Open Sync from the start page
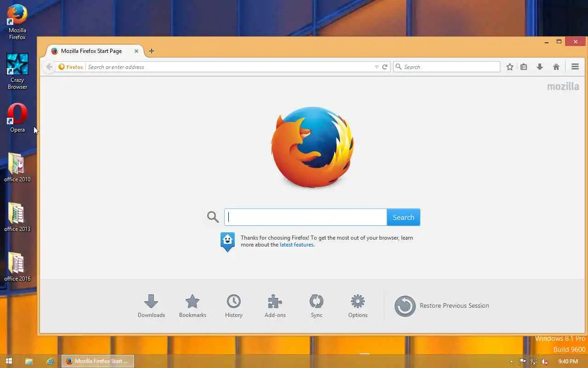The image size is (588, 368). [317, 306]
